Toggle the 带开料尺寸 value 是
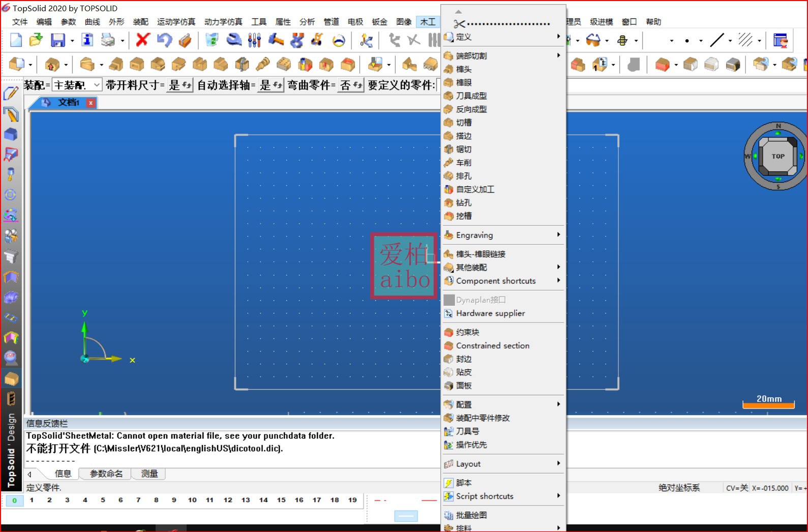Screen dimensions: 808x532 180,85
